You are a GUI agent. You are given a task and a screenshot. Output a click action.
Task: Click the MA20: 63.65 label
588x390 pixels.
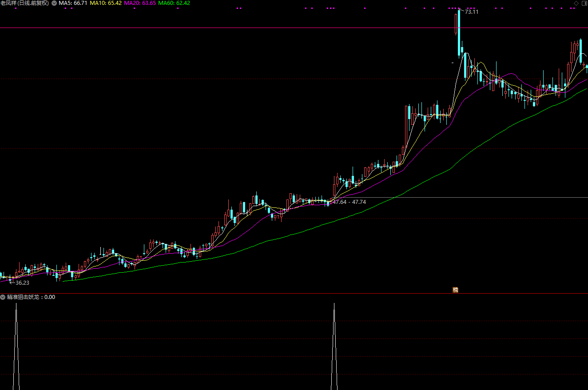140,3
